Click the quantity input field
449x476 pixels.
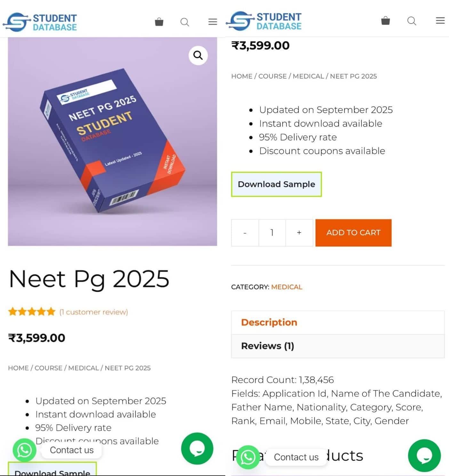pyautogui.click(x=272, y=233)
